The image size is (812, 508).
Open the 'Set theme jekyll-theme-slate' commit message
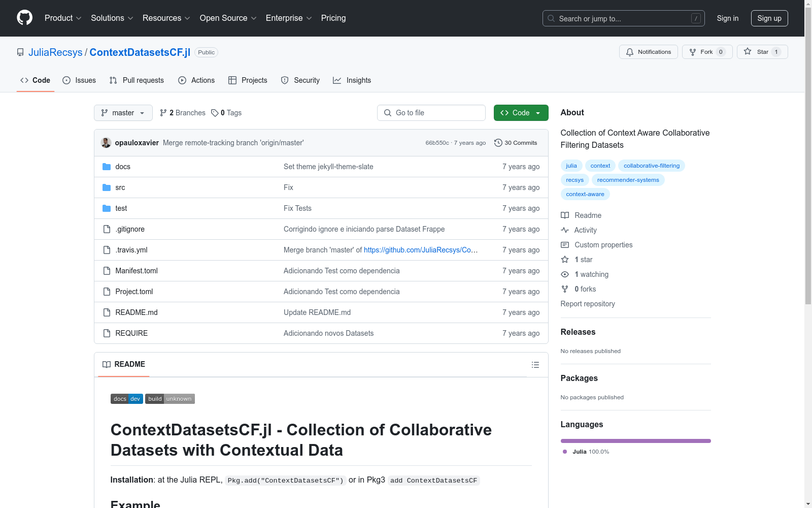click(x=328, y=167)
